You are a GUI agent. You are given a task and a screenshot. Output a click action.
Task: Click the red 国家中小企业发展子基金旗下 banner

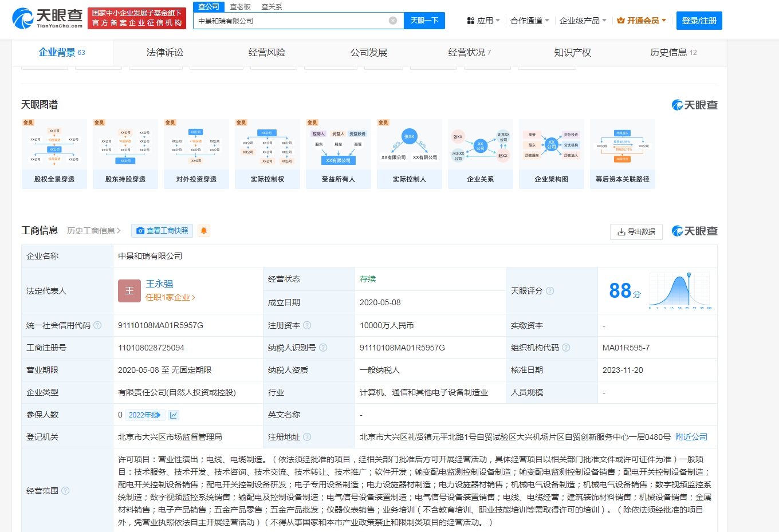137,18
